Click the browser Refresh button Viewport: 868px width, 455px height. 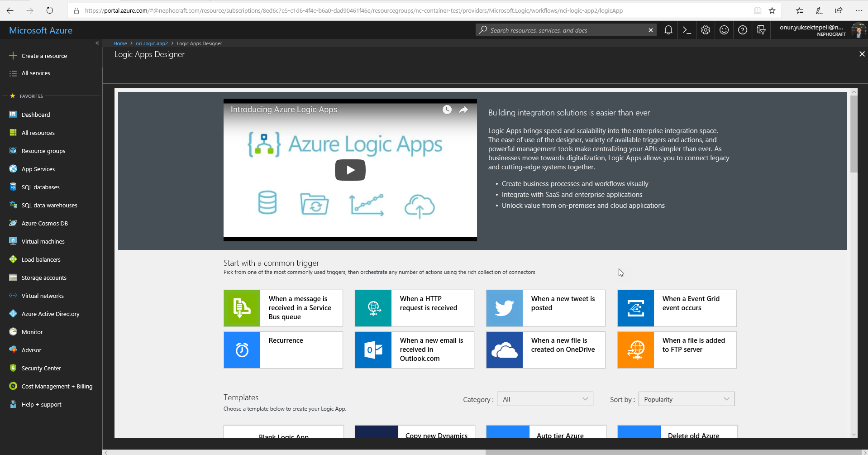tap(50, 10)
